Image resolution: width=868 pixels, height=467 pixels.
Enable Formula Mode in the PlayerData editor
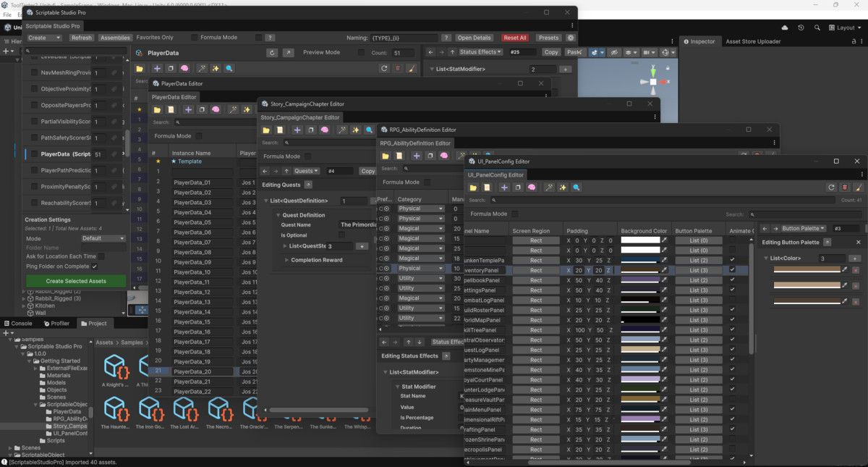click(199, 135)
